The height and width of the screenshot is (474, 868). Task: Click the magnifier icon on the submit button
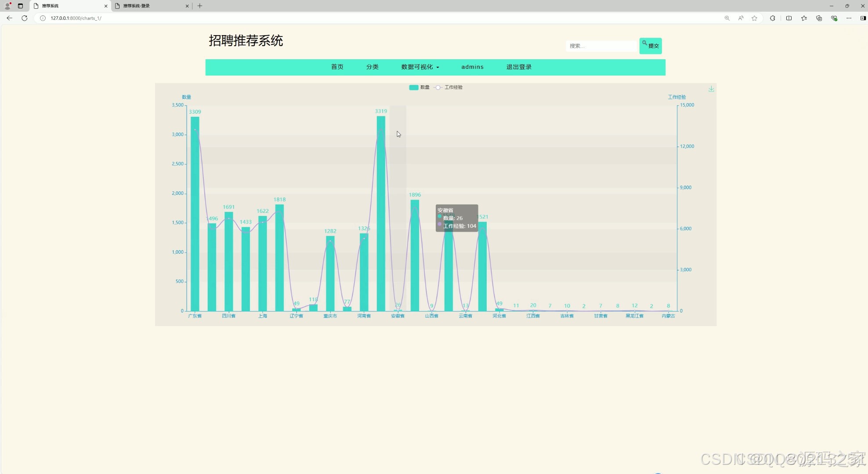(644, 43)
